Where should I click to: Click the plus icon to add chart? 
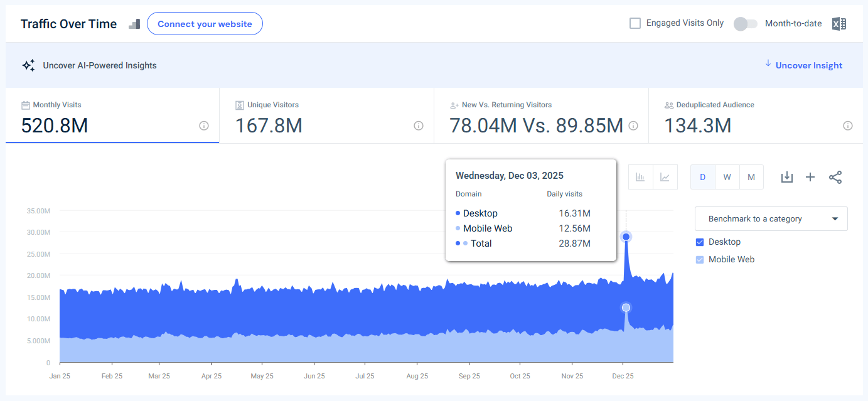pyautogui.click(x=810, y=177)
